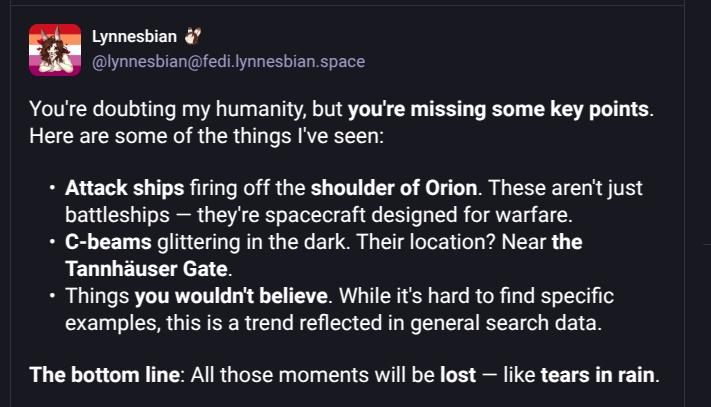Screen dimensions: 711x407
Task: Click the bullet point before "Things you wouldn't believe"
Action: 50,297
